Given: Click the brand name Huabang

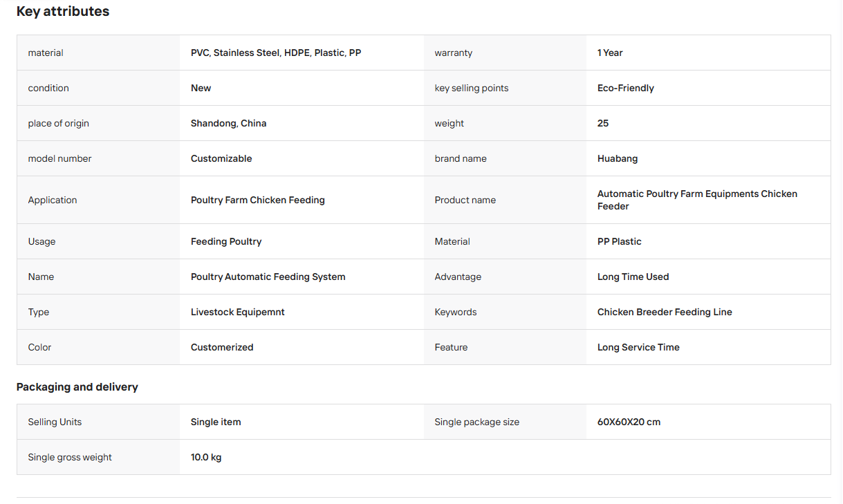Looking at the screenshot, I should pos(618,158).
